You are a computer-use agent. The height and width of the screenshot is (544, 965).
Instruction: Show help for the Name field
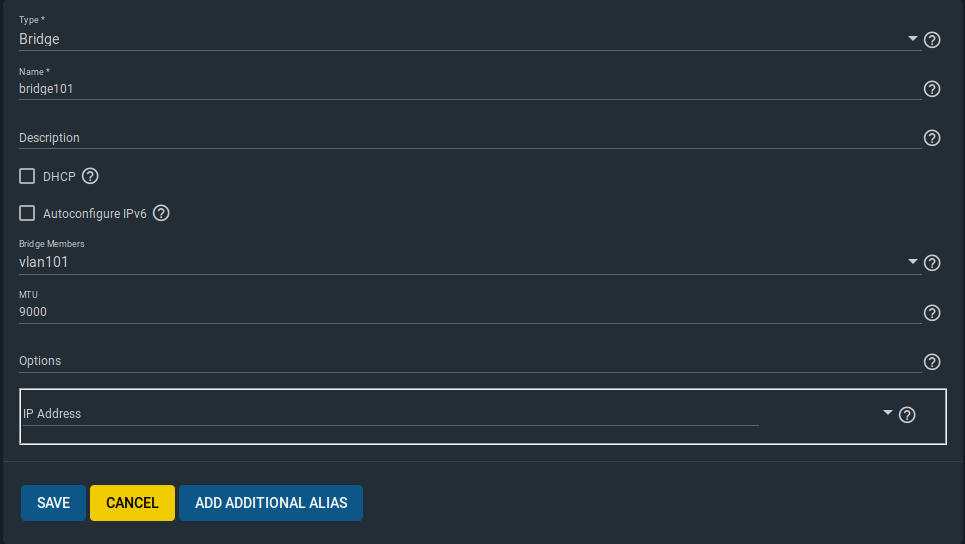[932, 89]
